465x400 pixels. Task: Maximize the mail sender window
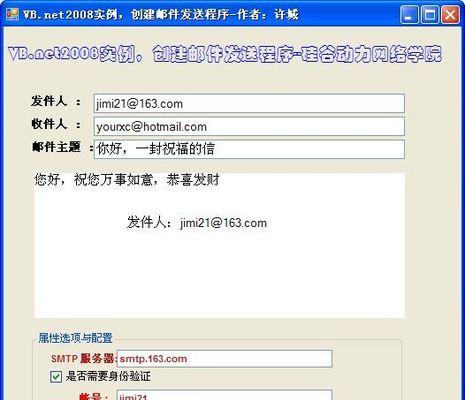point(429,15)
